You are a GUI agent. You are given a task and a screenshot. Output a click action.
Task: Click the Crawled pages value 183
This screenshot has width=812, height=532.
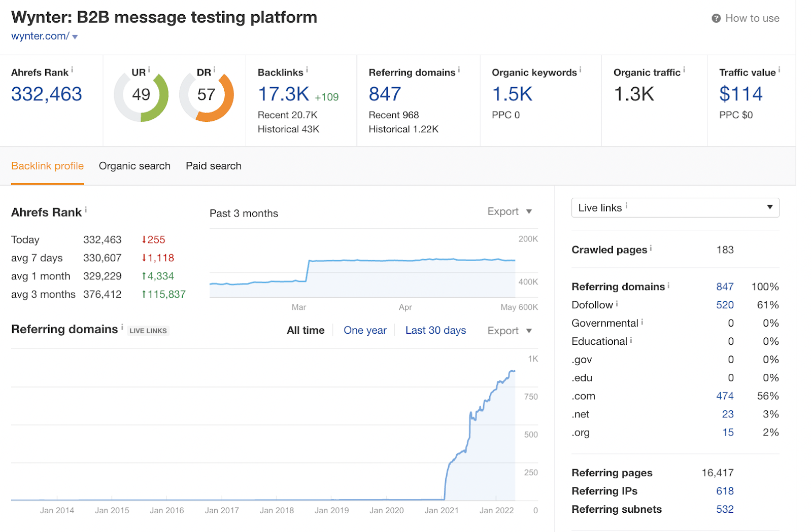click(725, 250)
